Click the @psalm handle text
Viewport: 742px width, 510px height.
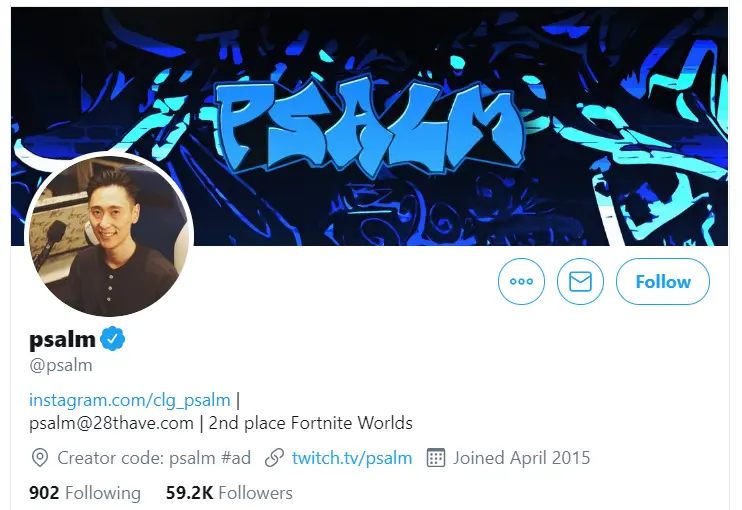coord(60,365)
